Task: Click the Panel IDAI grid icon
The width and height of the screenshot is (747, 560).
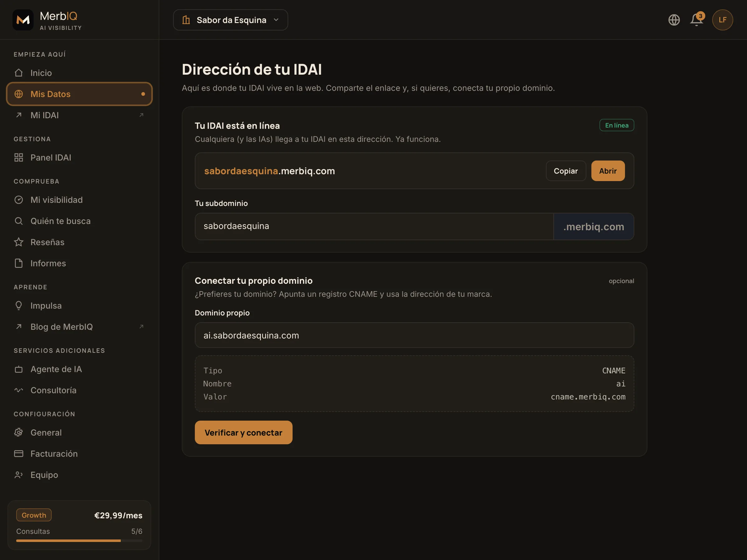Action: (19, 157)
